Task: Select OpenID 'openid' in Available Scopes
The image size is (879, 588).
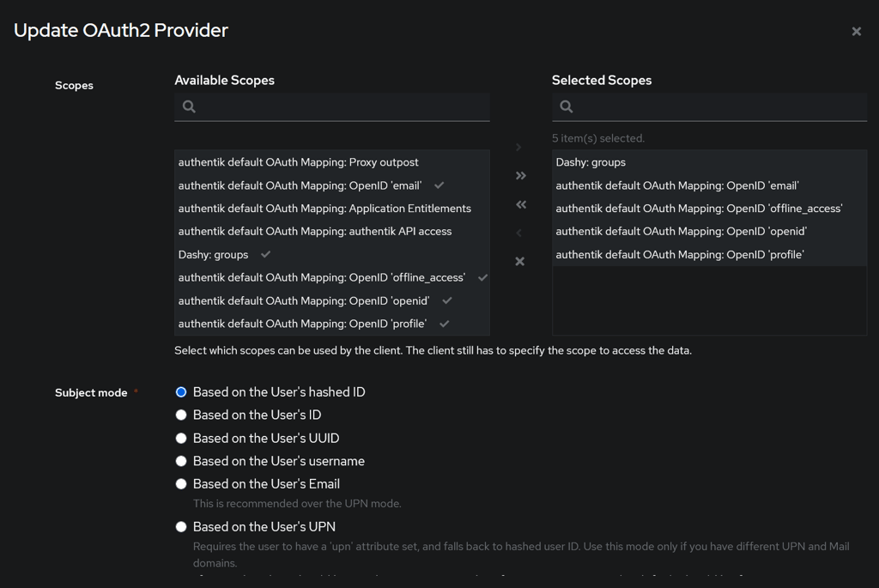Action: coord(332,300)
